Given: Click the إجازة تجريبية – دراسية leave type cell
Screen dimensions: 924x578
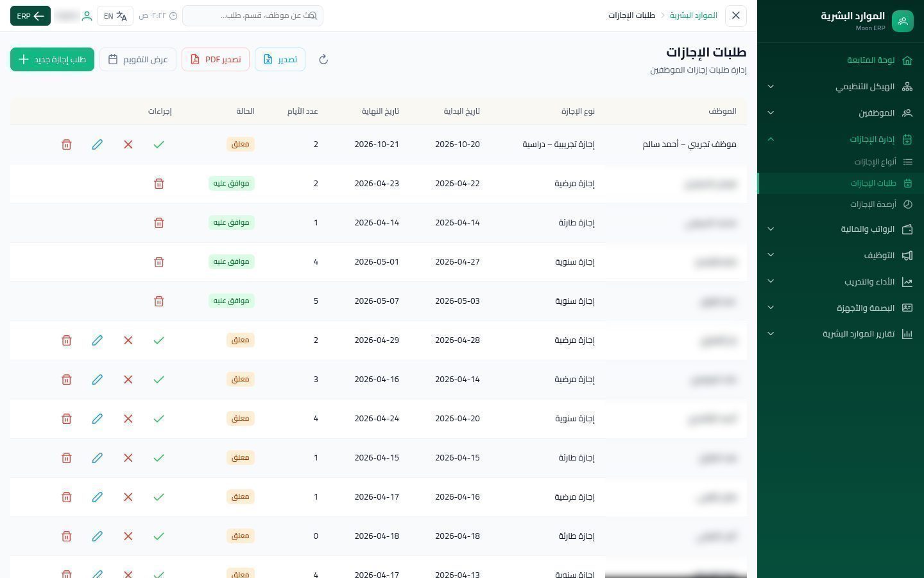Looking at the screenshot, I should coord(559,144).
